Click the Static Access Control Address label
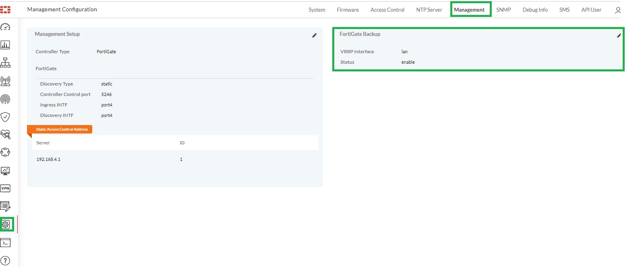 point(60,129)
